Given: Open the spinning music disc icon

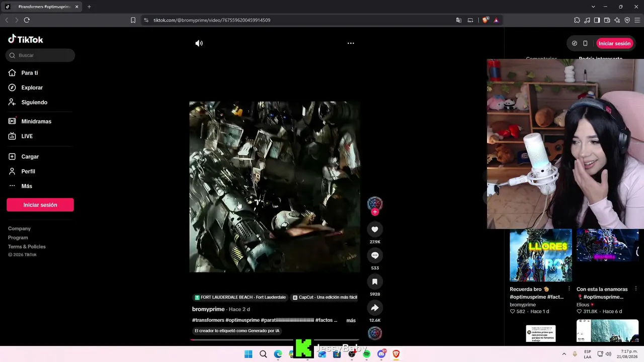Looking at the screenshot, I should coord(375,333).
